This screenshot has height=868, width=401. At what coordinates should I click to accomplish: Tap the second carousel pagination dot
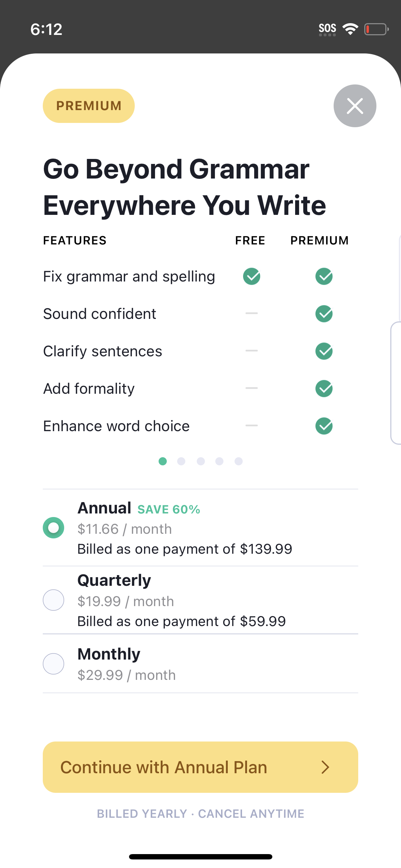click(x=182, y=461)
